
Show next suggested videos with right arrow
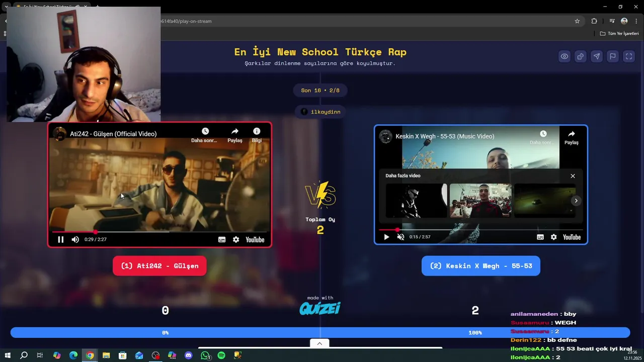[x=576, y=201]
